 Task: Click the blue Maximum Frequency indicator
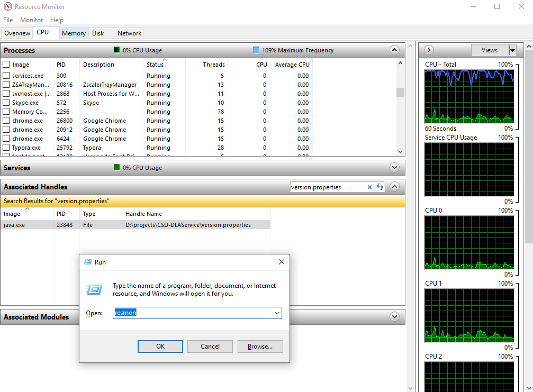pos(256,50)
